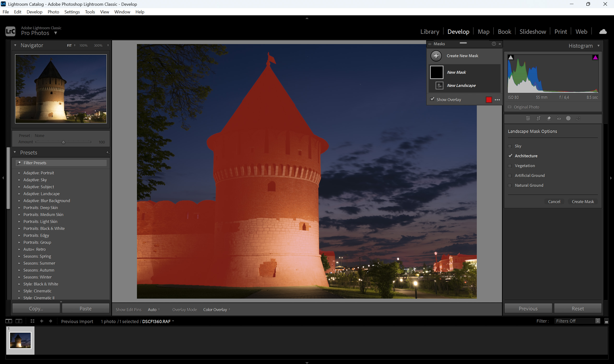Open the Settings menu
The height and width of the screenshot is (364, 614).
[x=72, y=12]
